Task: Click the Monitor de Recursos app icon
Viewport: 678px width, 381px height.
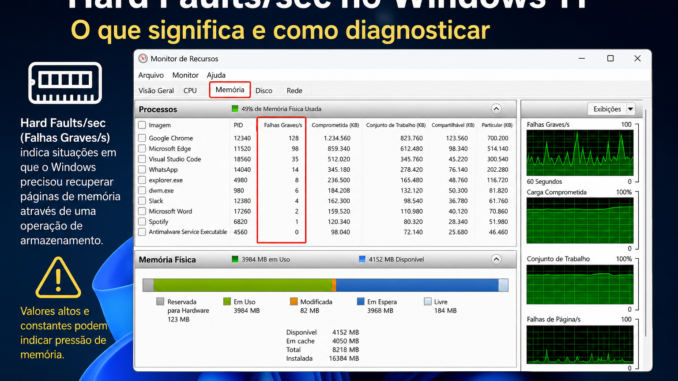Action: (x=143, y=59)
